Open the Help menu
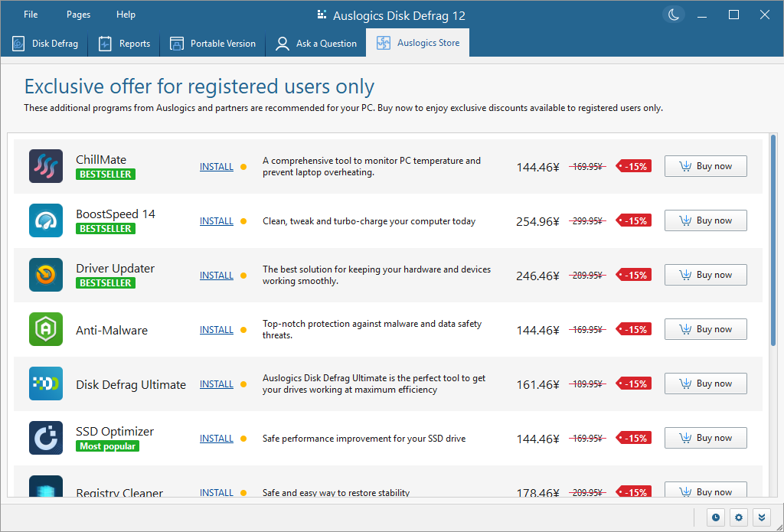Image resolution: width=784 pixels, height=532 pixels. (126, 15)
